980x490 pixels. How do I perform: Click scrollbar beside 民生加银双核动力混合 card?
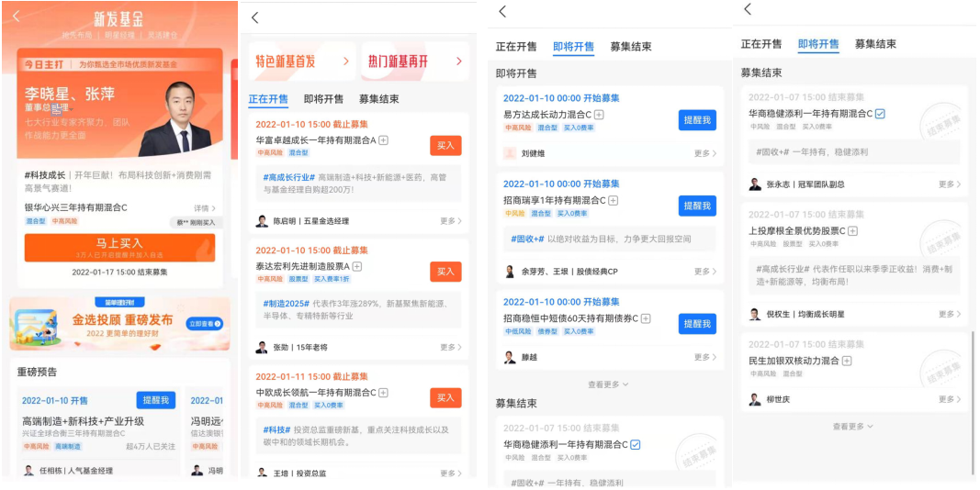[x=972, y=403]
